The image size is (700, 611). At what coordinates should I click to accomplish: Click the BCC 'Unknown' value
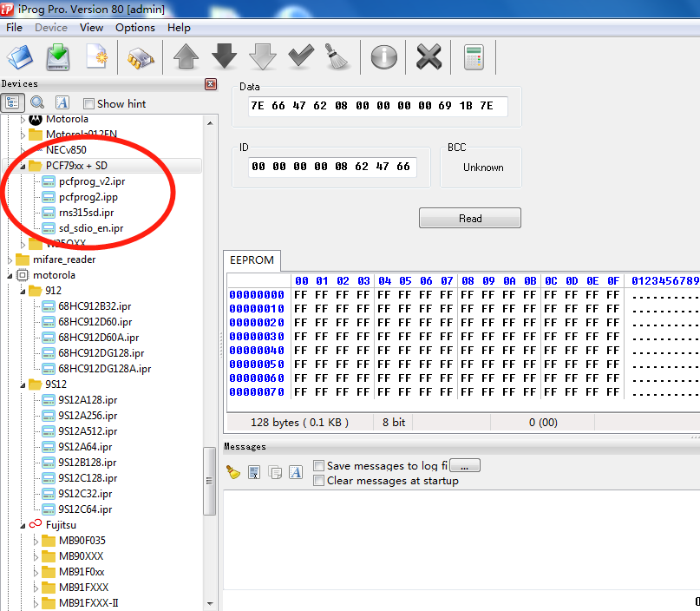pyautogui.click(x=483, y=168)
